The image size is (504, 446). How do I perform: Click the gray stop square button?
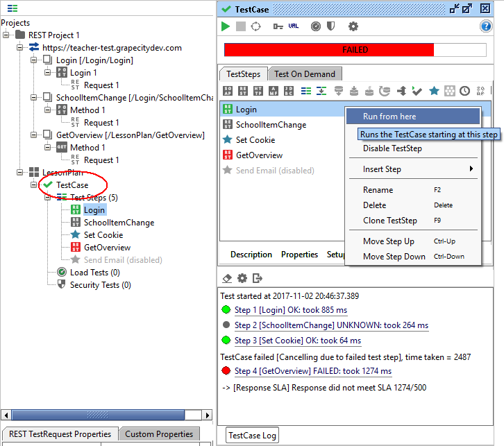pyautogui.click(x=241, y=26)
